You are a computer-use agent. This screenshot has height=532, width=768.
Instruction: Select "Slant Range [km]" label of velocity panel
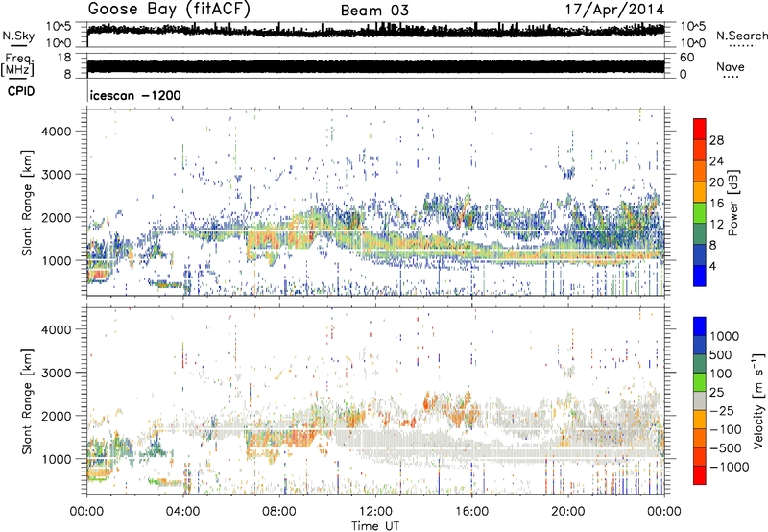tap(27, 400)
